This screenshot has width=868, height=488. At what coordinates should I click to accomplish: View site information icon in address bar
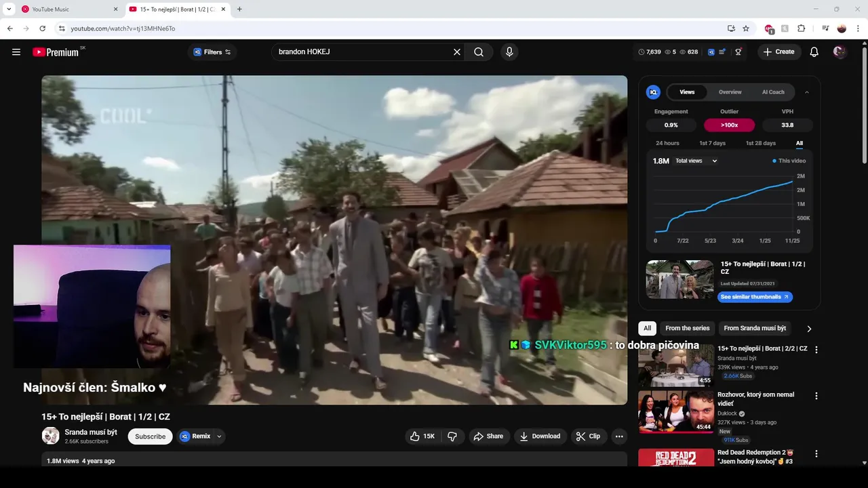pos(61,28)
